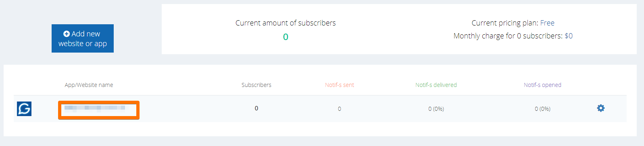Click the bold subscribers value in the row
Viewport: 644px width, 146px height.
point(256,108)
